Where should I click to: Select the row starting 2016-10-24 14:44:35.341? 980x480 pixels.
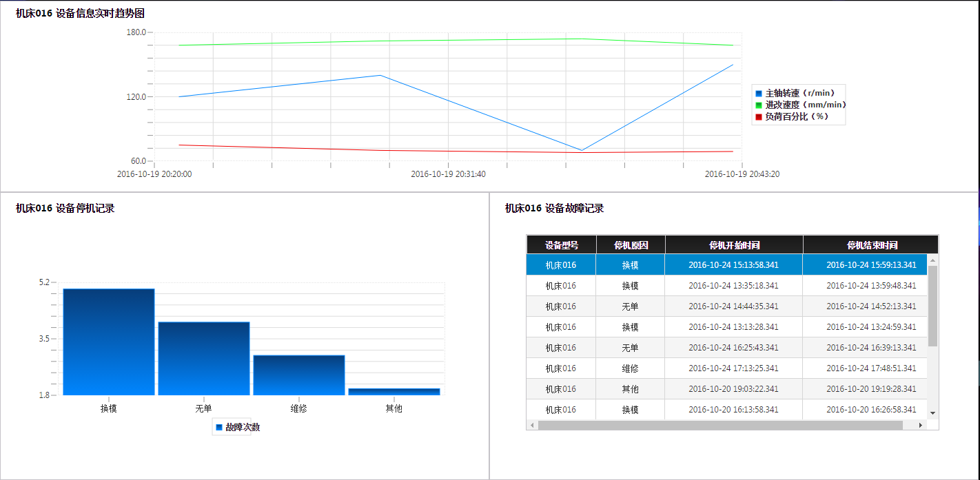727,306
